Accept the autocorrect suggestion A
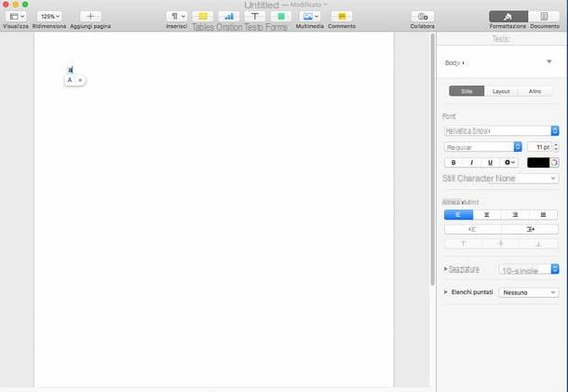Screen dimensions: 568x392 tap(70, 80)
